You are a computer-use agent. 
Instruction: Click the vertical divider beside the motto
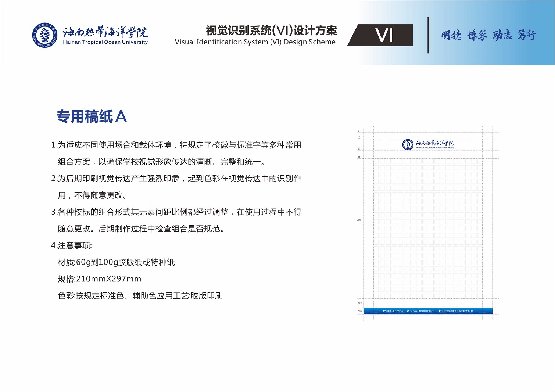click(x=428, y=35)
